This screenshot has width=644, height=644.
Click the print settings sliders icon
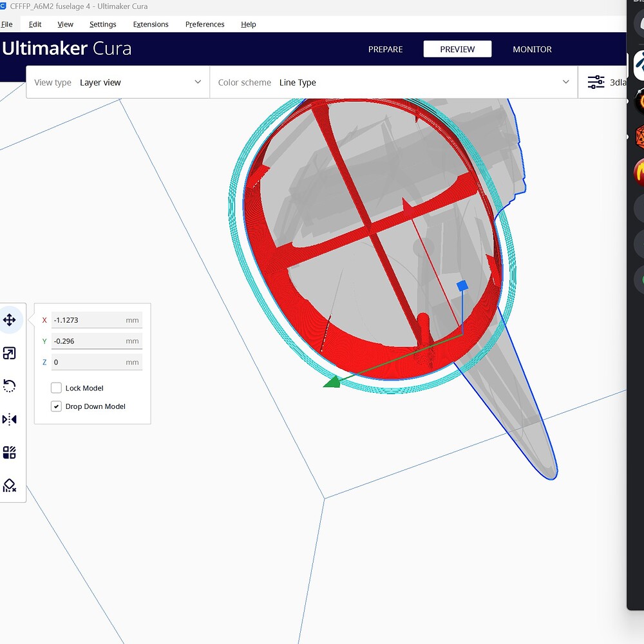596,82
